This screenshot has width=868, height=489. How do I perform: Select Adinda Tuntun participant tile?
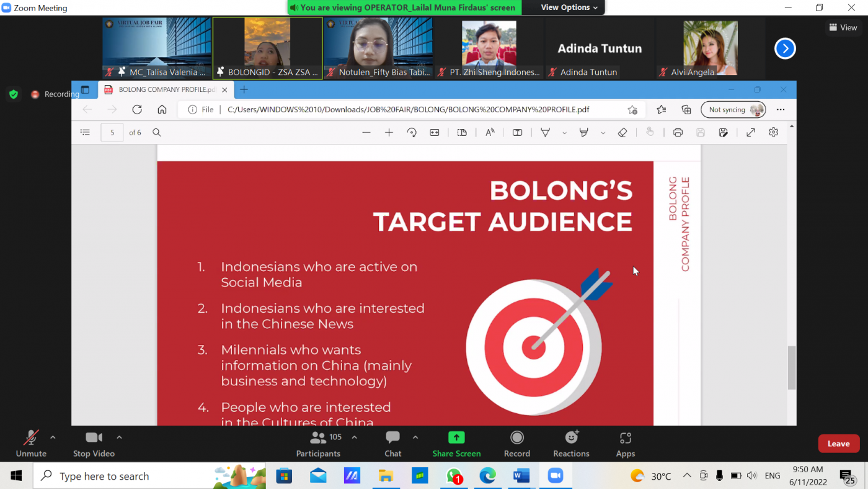(600, 48)
